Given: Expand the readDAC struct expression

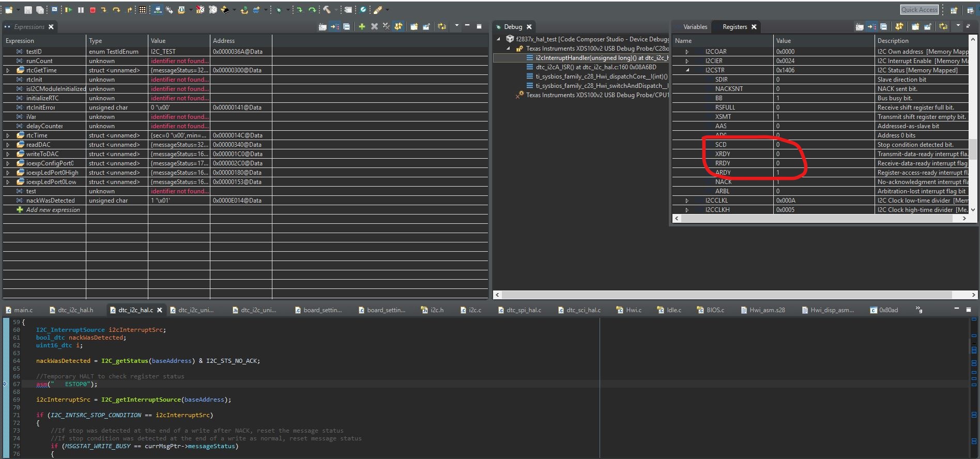Looking at the screenshot, I should tap(8, 145).
